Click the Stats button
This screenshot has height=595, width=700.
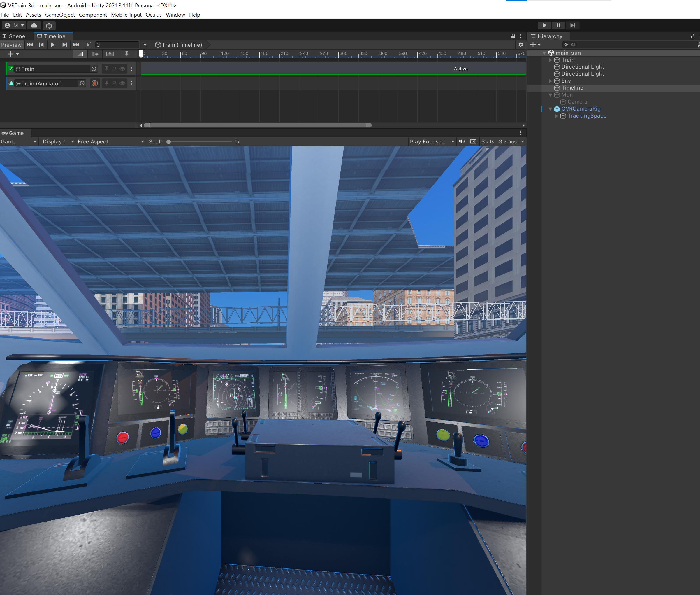point(487,142)
